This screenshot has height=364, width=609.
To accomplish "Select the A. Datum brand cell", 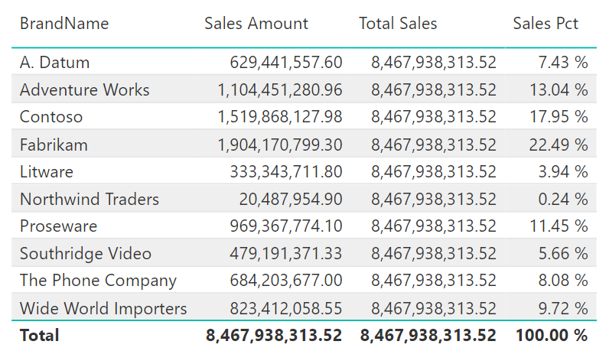I will point(55,63).
